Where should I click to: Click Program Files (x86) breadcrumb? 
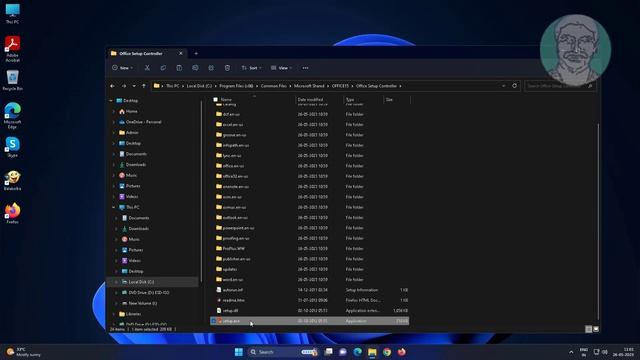click(236, 86)
